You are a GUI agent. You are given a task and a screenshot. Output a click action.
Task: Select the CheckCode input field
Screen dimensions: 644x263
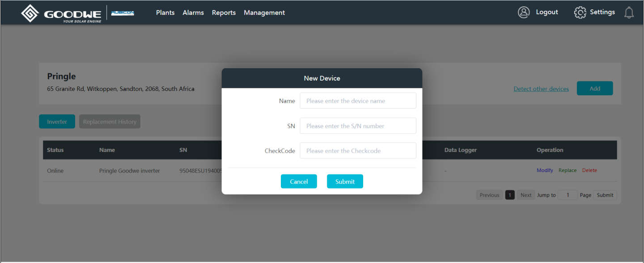point(358,151)
